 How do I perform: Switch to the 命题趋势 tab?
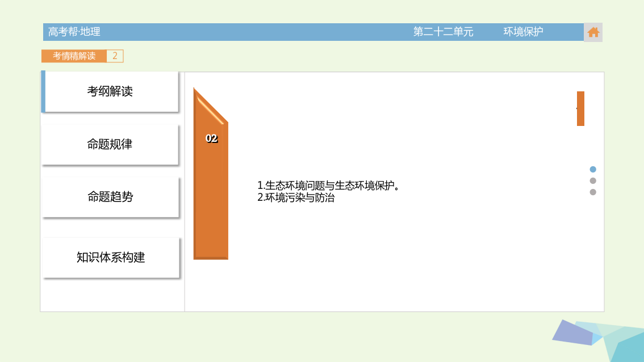[110, 197]
